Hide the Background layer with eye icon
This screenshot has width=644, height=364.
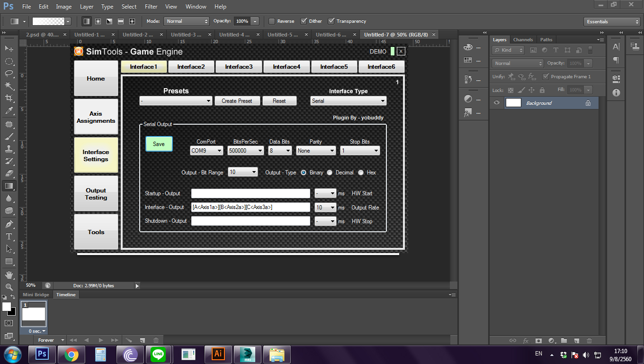[x=497, y=103]
